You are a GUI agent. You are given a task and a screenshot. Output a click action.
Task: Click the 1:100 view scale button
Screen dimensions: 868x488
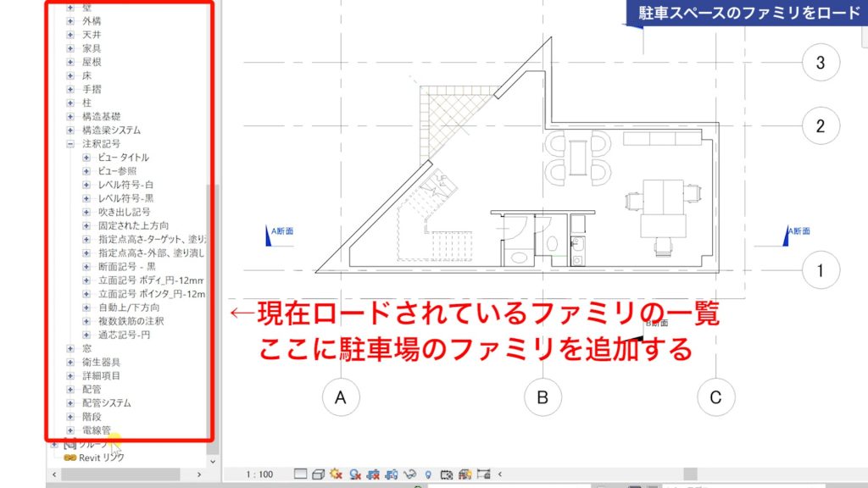click(259, 474)
